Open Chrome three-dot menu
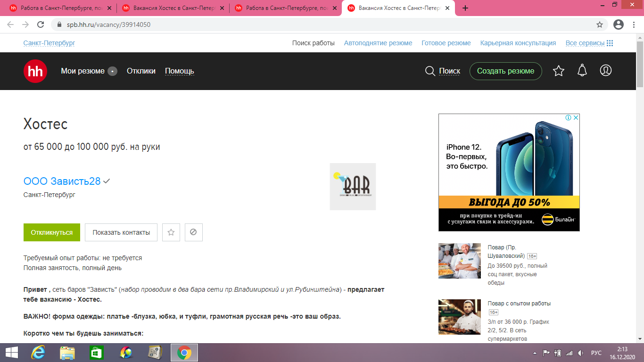Viewport: 644px width, 362px height. [x=634, y=25]
